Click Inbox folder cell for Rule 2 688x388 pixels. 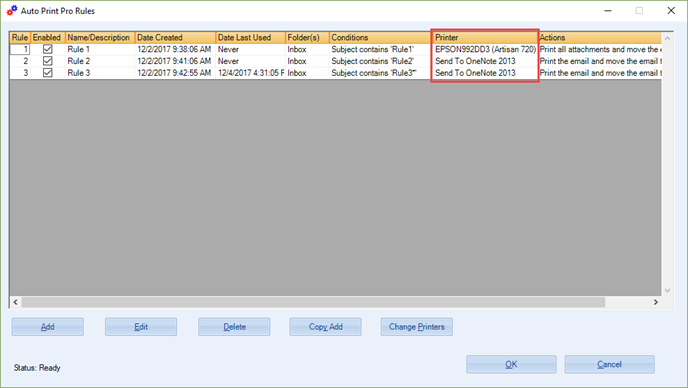coord(307,61)
